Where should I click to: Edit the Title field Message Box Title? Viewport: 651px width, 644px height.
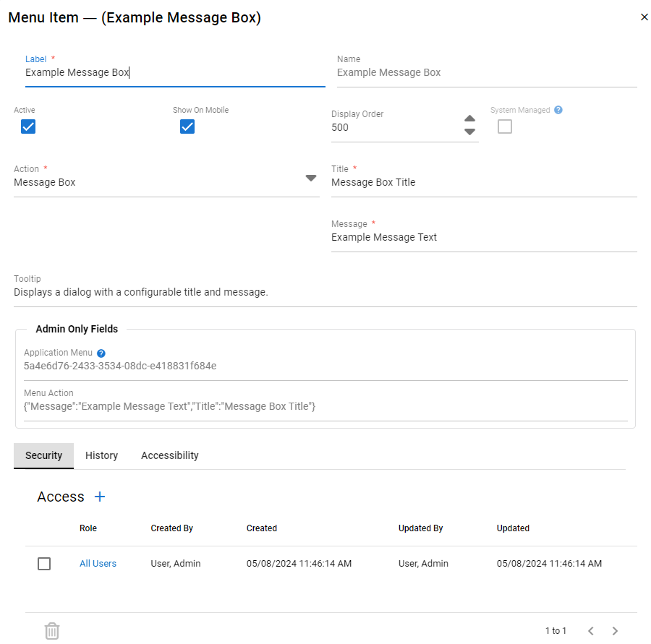pyautogui.click(x=484, y=183)
